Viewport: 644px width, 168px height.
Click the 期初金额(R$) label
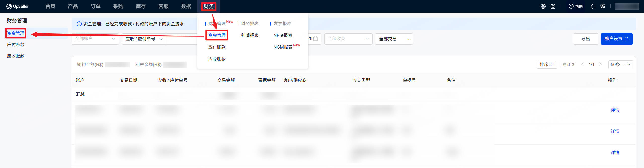click(x=90, y=65)
